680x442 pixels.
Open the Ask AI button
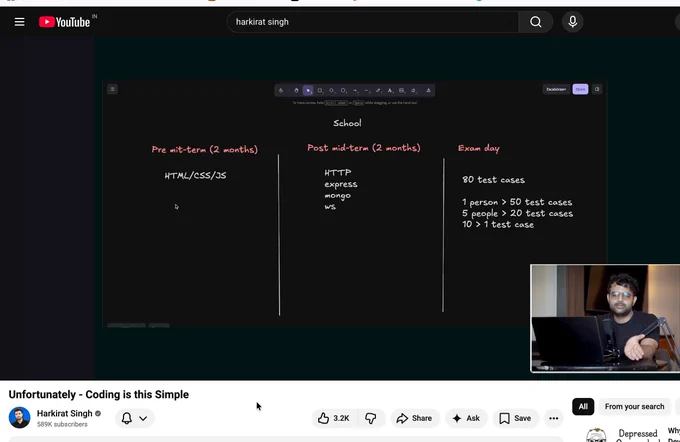coord(466,418)
